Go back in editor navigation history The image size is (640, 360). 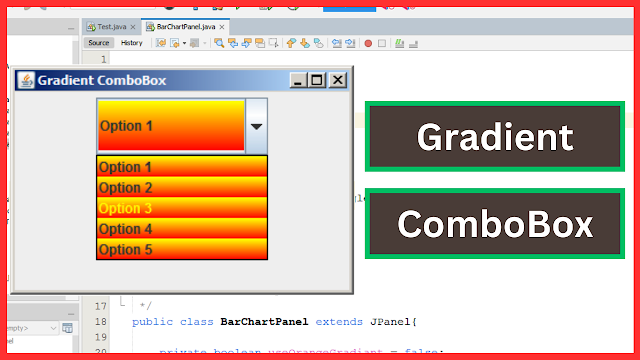tap(175, 43)
